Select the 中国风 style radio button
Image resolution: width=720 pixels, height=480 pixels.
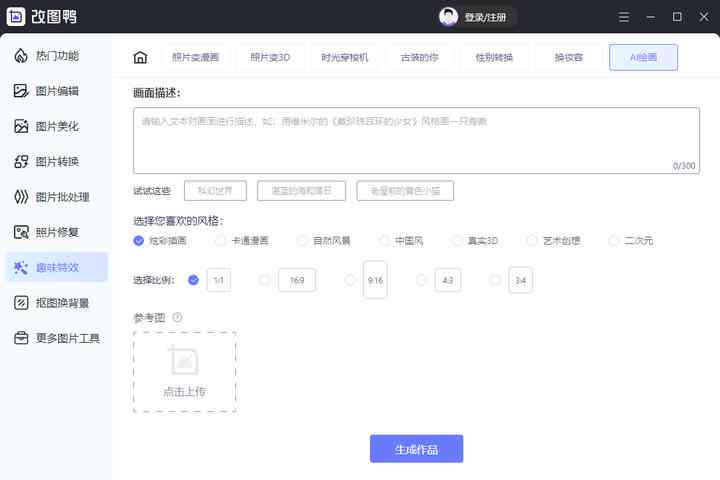[x=384, y=240]
